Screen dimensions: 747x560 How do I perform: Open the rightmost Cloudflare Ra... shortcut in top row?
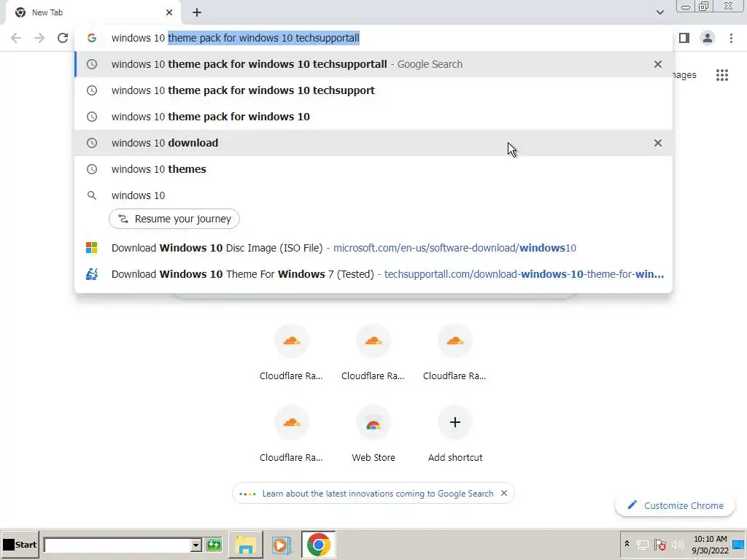[454, 352]
